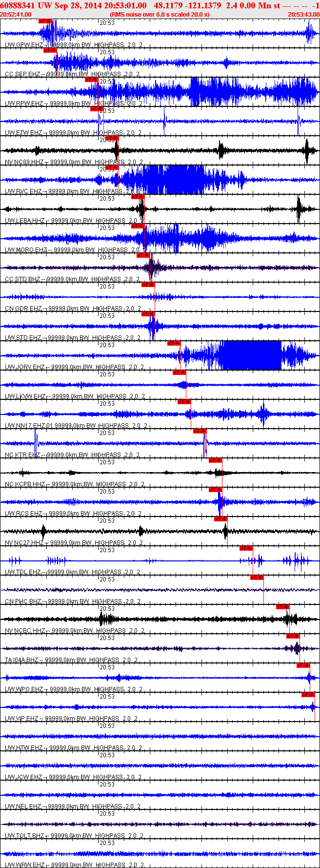
Task: Select the red pick marker on KCPB trace
Action: (215, 460)
